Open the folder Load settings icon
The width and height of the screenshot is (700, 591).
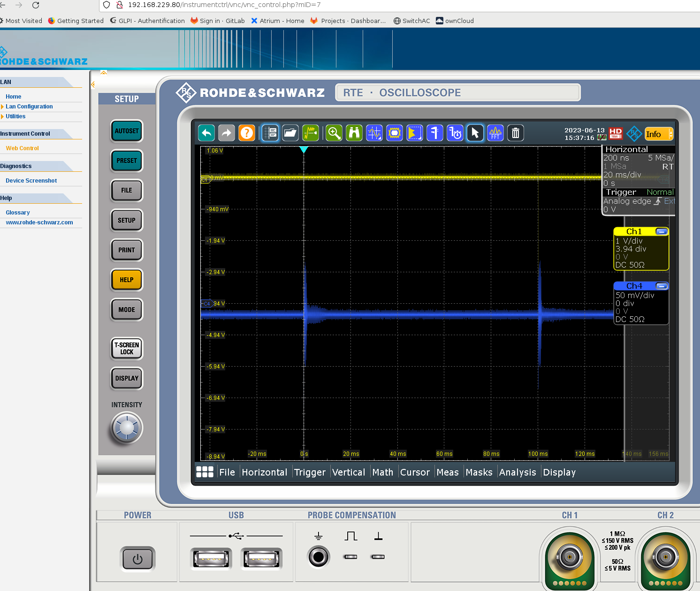point(290,133)
